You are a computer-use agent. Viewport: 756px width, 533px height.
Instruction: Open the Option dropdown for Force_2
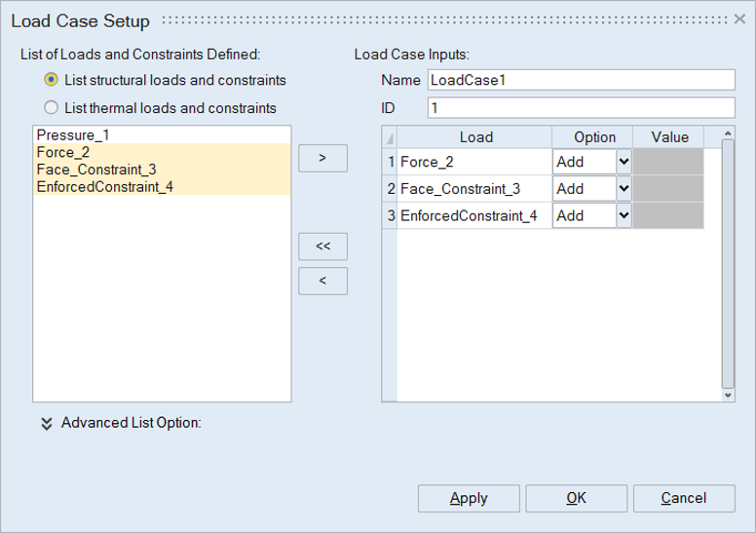[x=624, y=162]
